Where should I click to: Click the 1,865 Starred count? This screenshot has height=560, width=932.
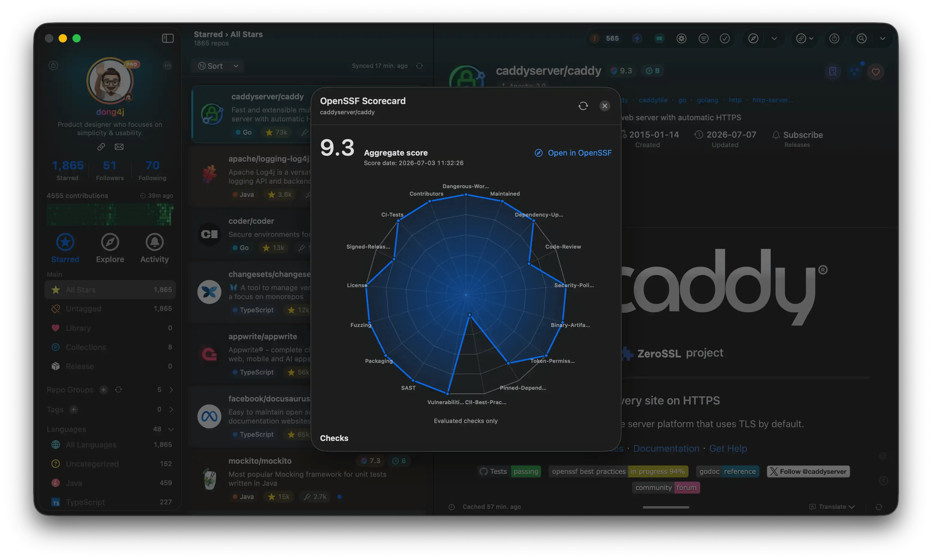[68, 170]
